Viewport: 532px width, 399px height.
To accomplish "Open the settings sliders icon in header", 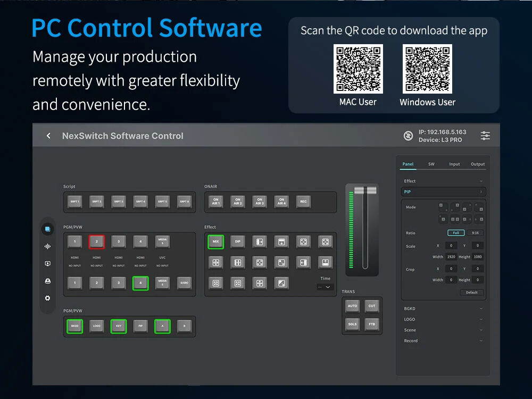I will coord(485,136).
